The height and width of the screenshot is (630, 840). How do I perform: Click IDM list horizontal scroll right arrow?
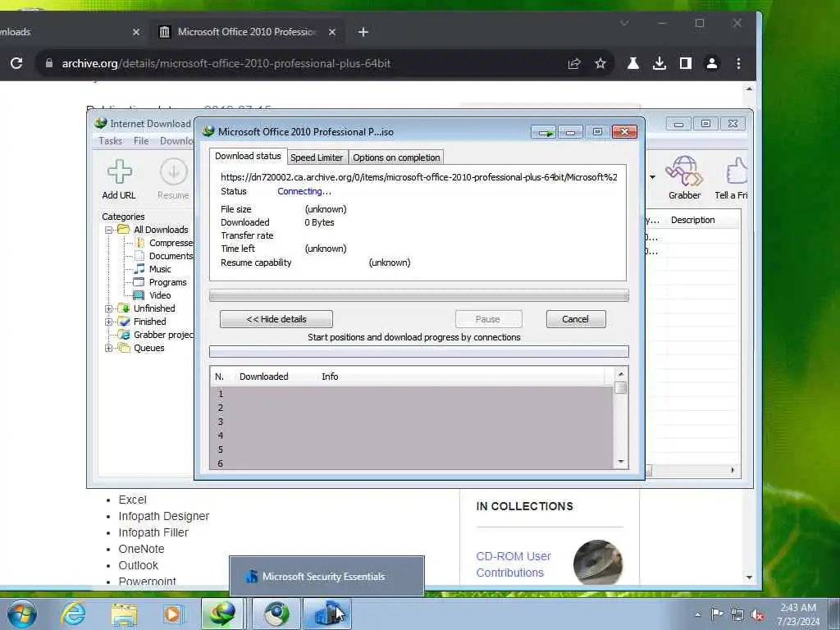pyautogui.click(x=733, y=470)
